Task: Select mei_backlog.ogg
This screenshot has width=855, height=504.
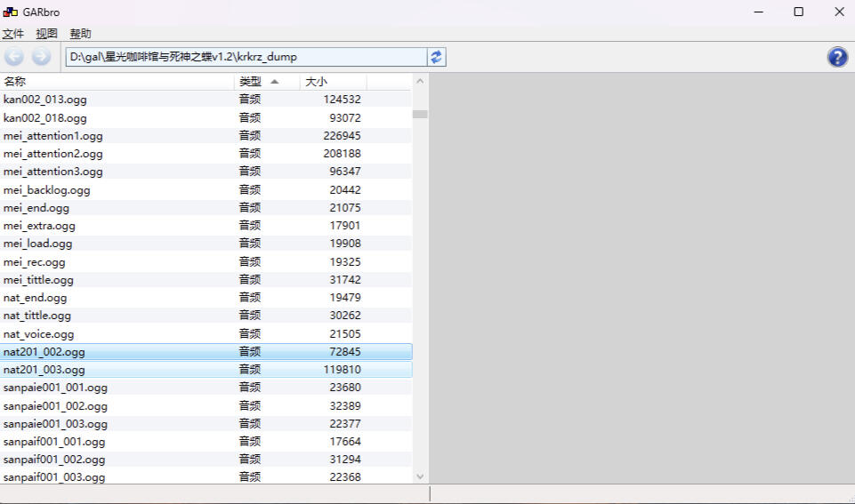Action: pos(206,189)
